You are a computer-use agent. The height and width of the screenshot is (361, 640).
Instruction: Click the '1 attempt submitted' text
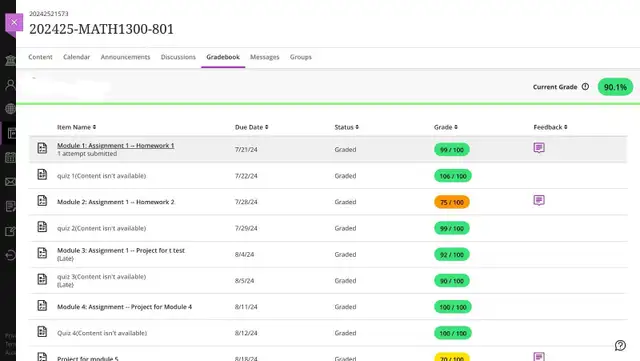[x=87, y=154]
